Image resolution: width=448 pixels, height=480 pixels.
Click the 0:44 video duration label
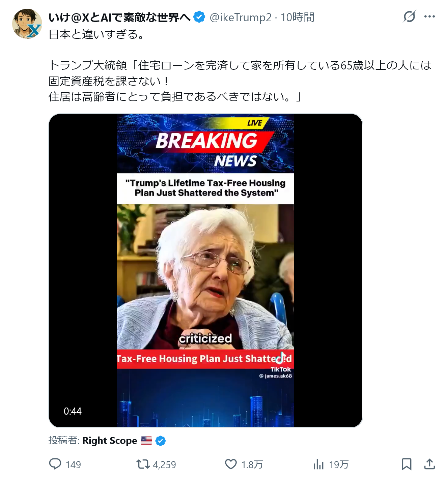pos(73,411)
